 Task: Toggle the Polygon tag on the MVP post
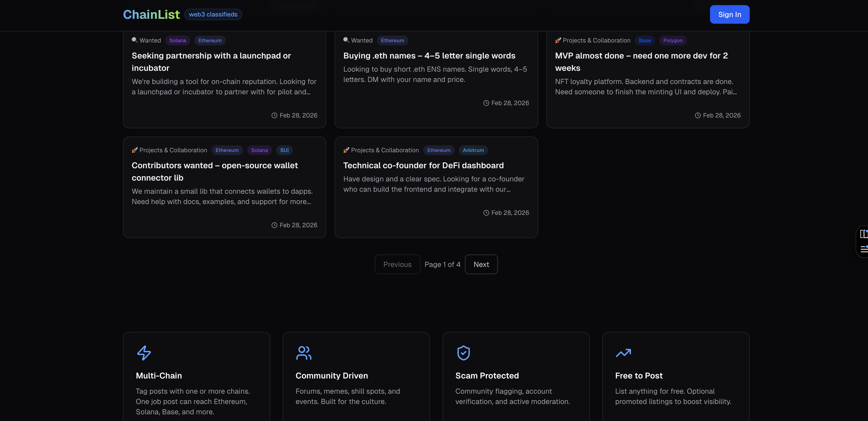point(673,40)
